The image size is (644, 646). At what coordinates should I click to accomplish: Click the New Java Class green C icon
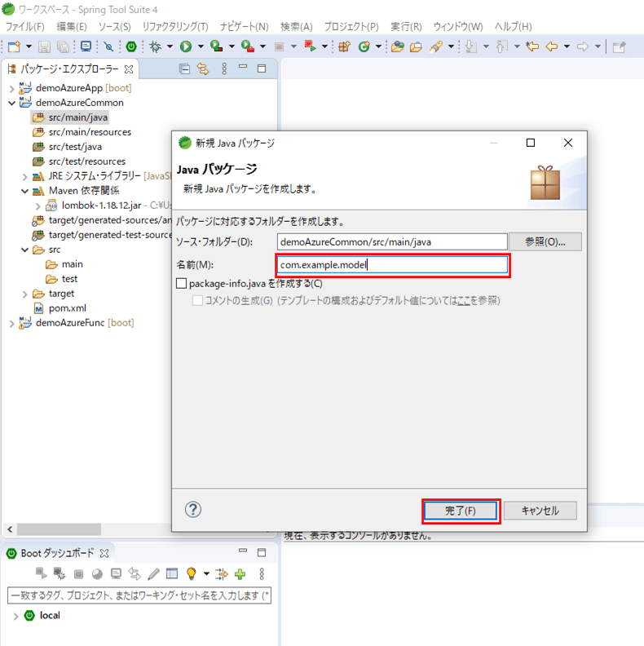pos(364,46)
